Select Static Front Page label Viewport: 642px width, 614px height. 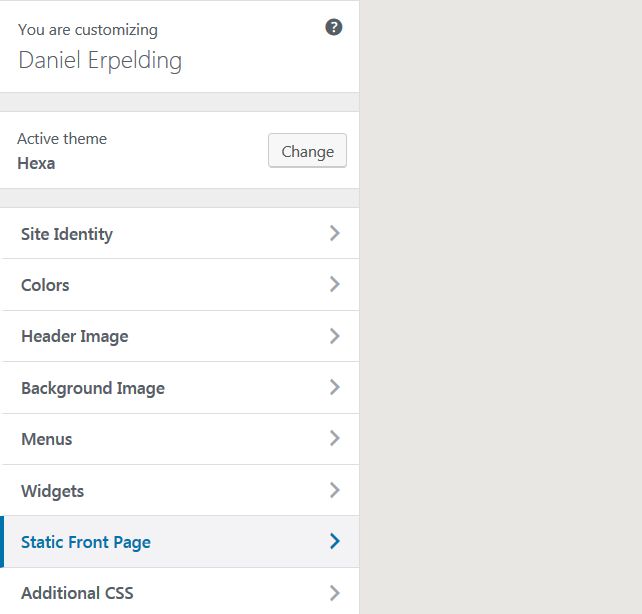(x=86, y=542)
